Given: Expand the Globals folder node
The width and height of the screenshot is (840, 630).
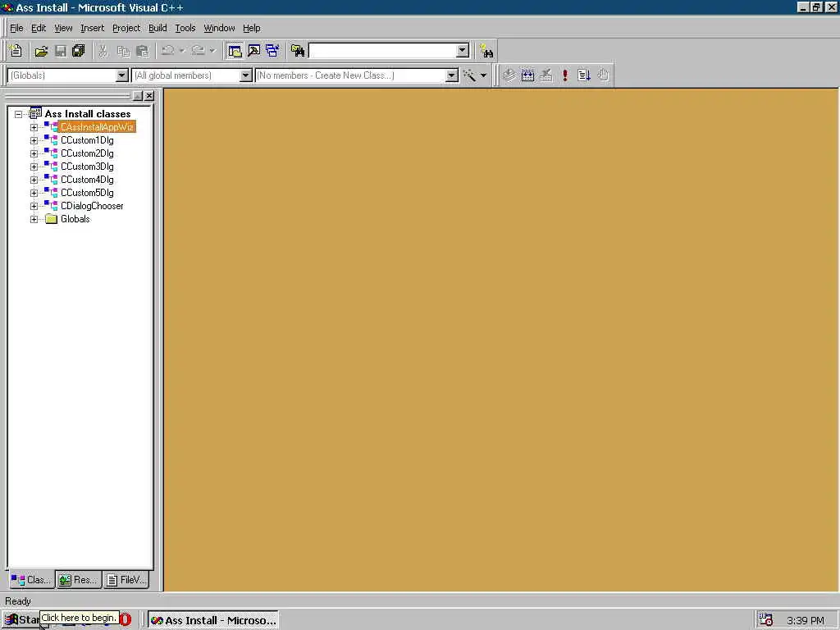Looking at the screenshot, I should click(34, 219).
